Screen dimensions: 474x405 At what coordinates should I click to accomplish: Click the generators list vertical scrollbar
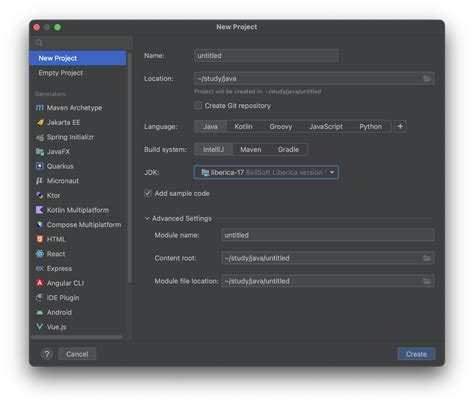130,167
